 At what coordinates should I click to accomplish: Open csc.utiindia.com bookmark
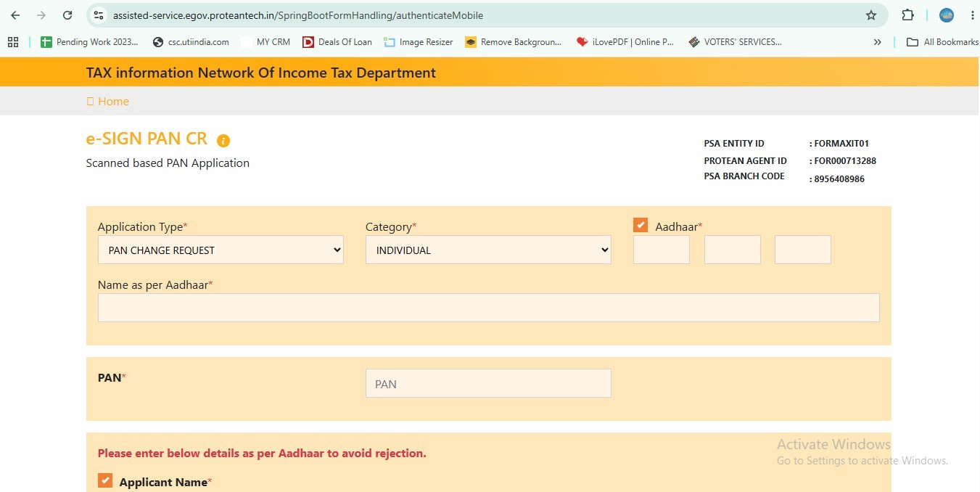[191, 42]
